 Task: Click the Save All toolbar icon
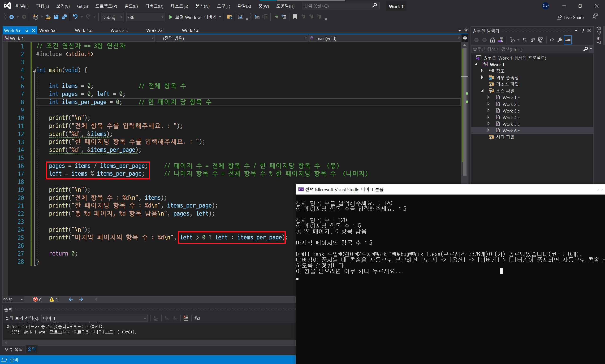[x=64, y=17]
